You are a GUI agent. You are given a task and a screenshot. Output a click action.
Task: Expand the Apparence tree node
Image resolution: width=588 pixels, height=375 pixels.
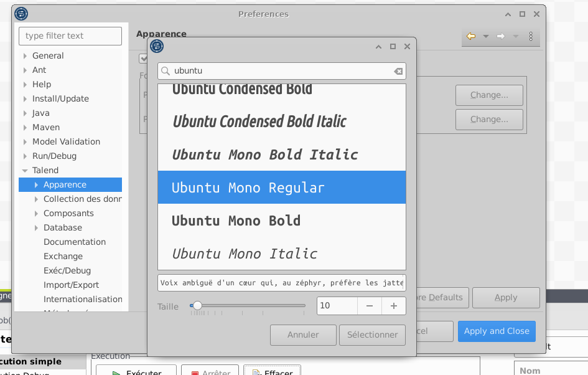[36, 184]
